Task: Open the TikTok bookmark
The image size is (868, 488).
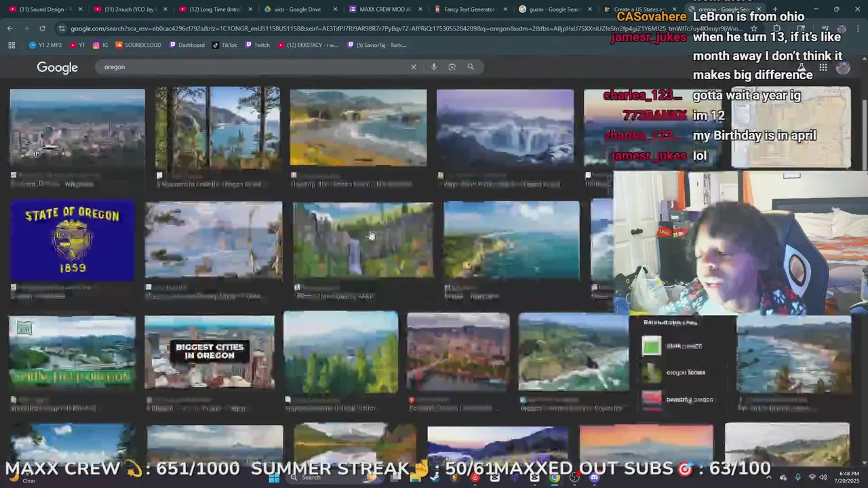Action: [x=225, y=45]
